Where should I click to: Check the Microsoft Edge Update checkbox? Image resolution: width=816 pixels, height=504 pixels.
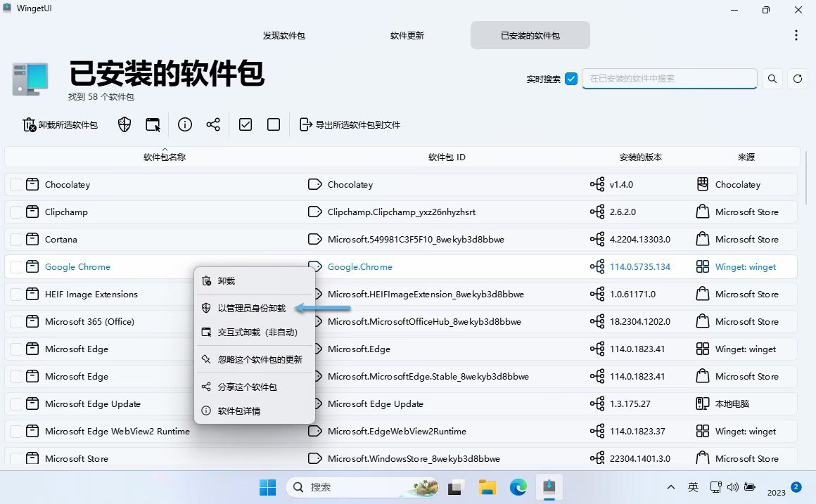tap(16, 404)
